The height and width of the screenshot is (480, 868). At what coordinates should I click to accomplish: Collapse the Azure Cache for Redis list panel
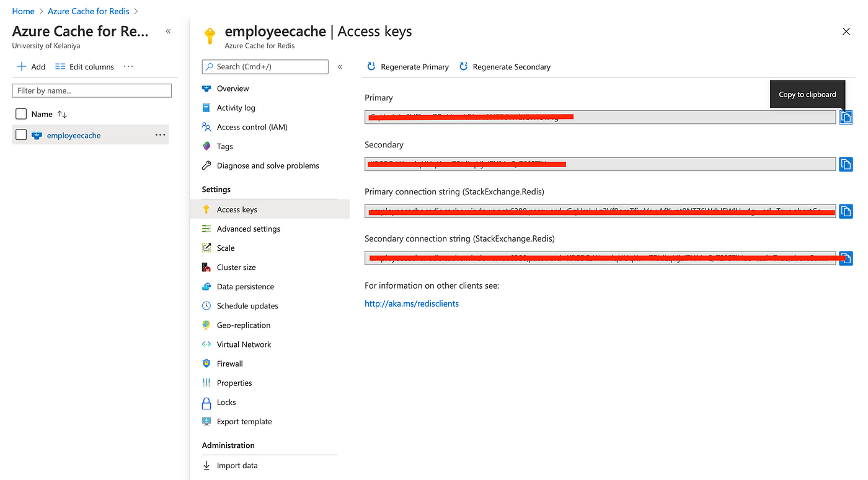168,31
